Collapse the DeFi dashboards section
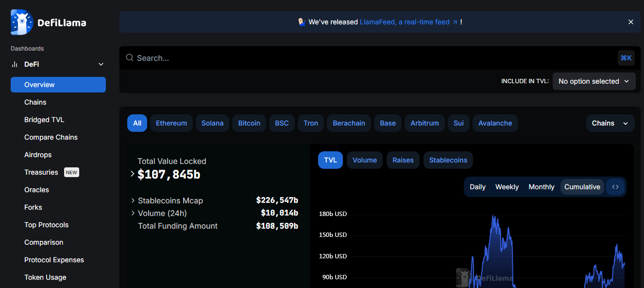This screenshot has height=288, width=644. [101, 64]
